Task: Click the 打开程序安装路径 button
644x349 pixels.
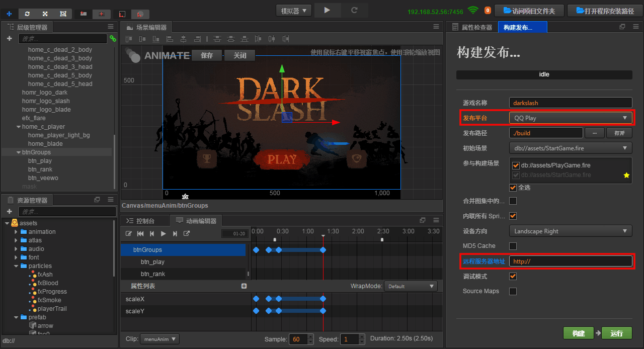Action: (605, 11)
